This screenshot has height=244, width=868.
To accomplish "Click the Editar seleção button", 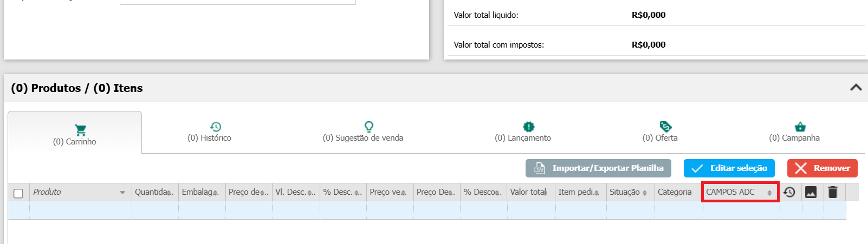I will coord(729,168).
